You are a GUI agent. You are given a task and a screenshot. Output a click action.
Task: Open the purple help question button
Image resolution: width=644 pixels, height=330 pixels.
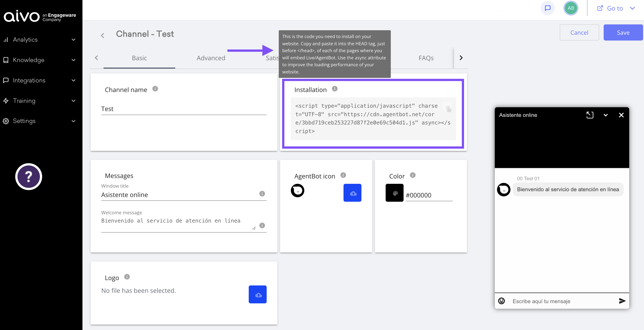[x=28, y=177]
